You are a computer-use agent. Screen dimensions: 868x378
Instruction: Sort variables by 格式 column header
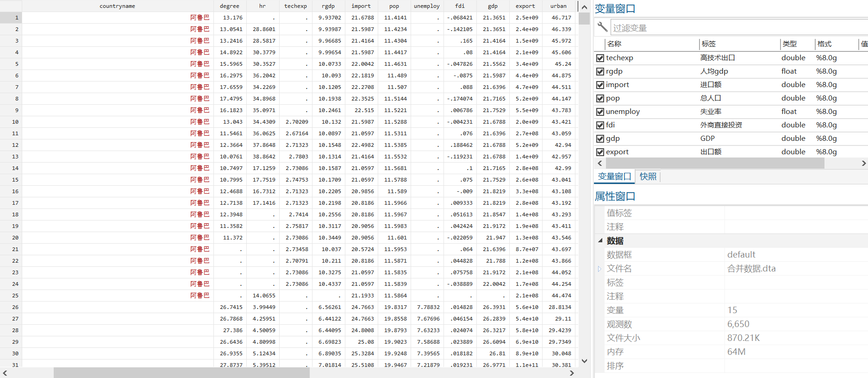click(x=837, y=44)
